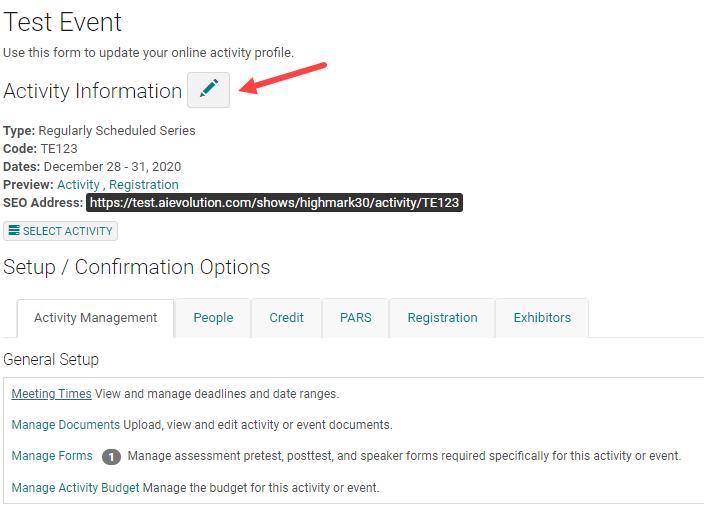
Task: Click the Meeting Times link
Action: pyautogui.click(x=51, y=394)
